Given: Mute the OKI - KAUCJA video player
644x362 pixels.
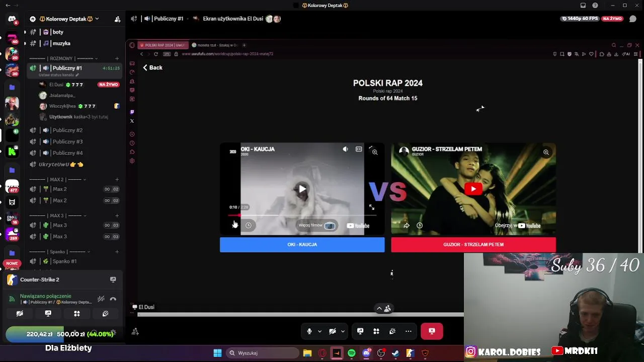Looking at the screenshot, I should 345,149.
